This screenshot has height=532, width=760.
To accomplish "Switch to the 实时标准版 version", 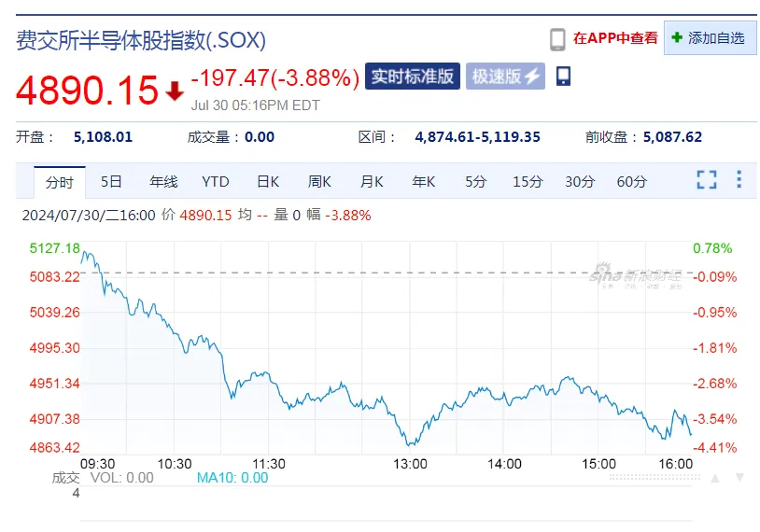I will point(413,77).
